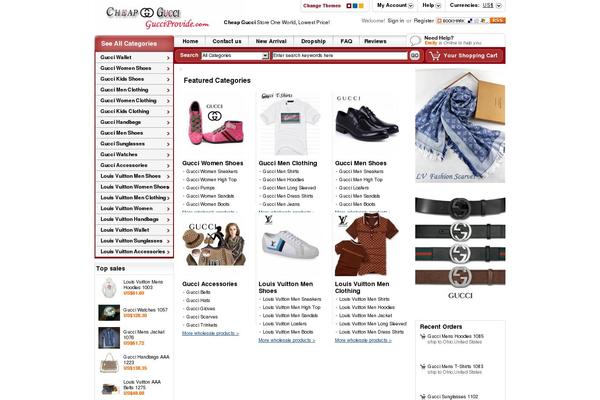This screenshot has height=400, width=600.
Task: Click the brown Louis Vuitton polo shirts image
Action: (367, 244)
